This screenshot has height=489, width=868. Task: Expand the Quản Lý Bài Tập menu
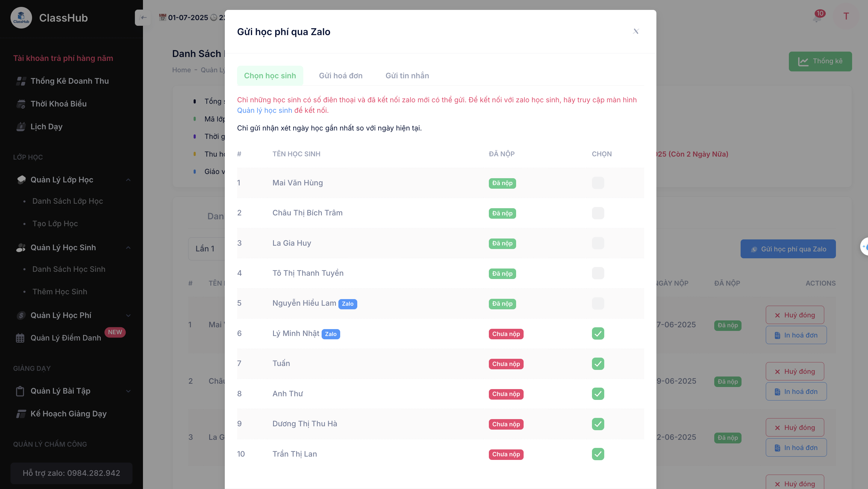[x=128, y=391]
